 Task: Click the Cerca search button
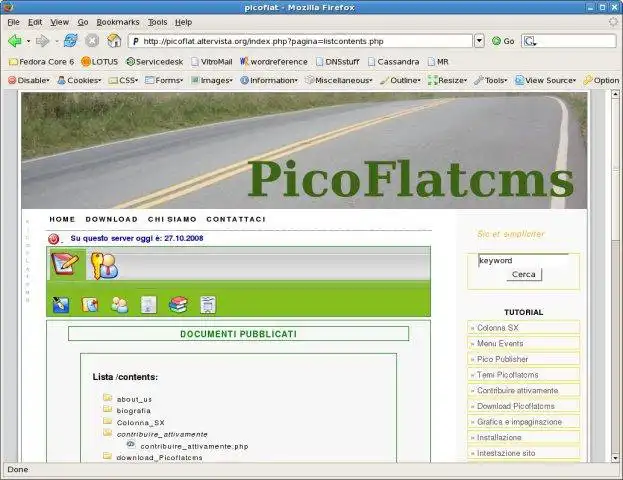(x=524, y=274)
